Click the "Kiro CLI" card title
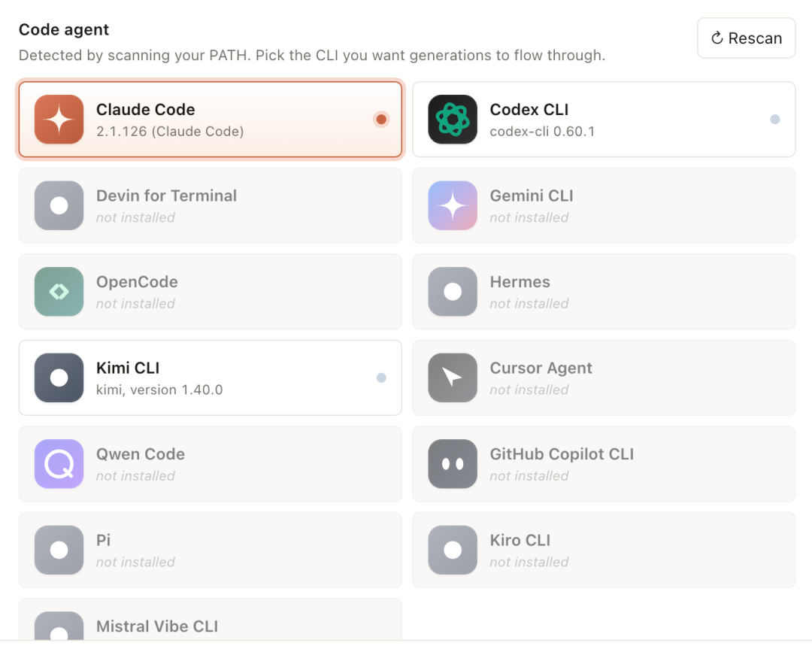Viewport: 812px width, 646px height. [520, 540]
